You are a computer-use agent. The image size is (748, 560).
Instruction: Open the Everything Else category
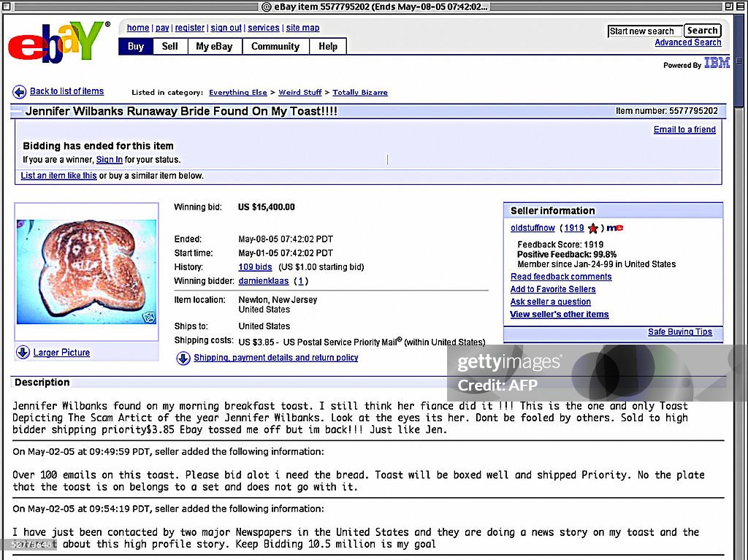click(x=238, y=93)
